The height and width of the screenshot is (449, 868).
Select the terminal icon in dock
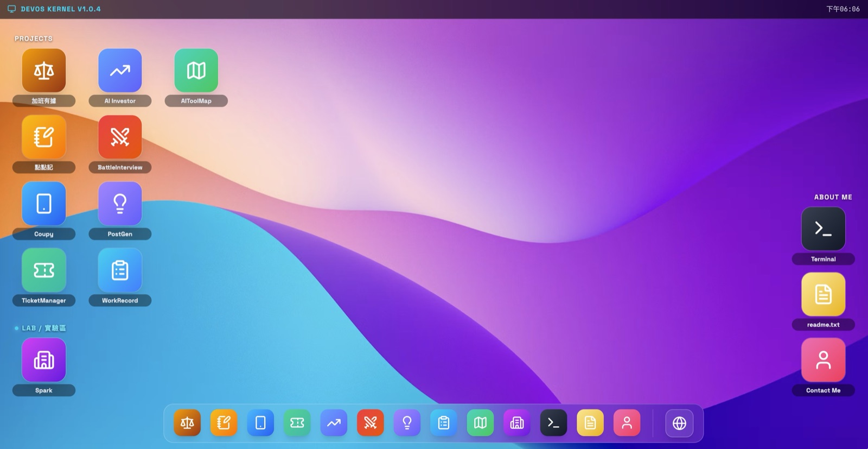[553, 423]
